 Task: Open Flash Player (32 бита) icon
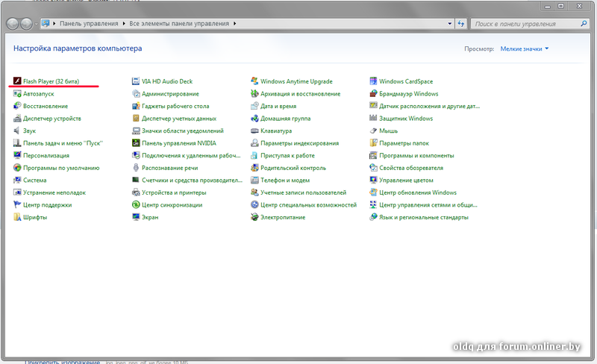coord(17,81)
